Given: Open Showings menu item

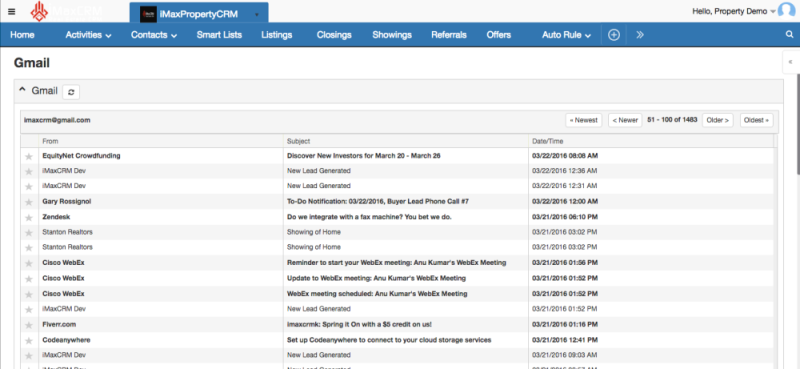Looking at the screenshot, I should click(392, 35).
